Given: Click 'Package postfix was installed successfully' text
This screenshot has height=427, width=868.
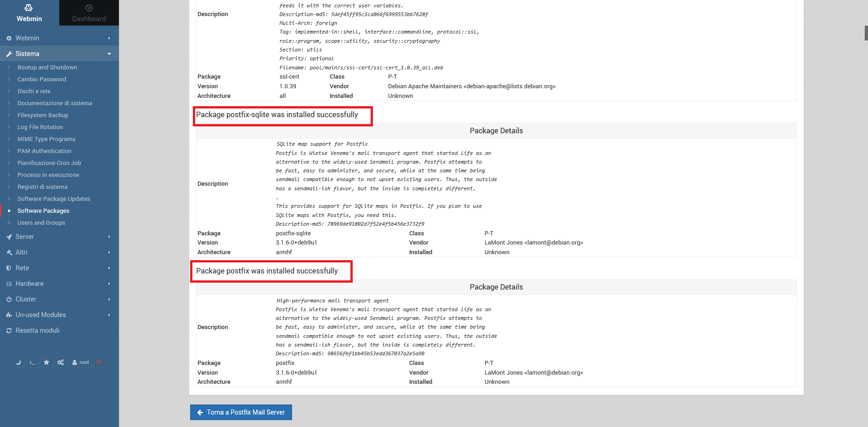Looking at the screenshot, I should 267,271.
